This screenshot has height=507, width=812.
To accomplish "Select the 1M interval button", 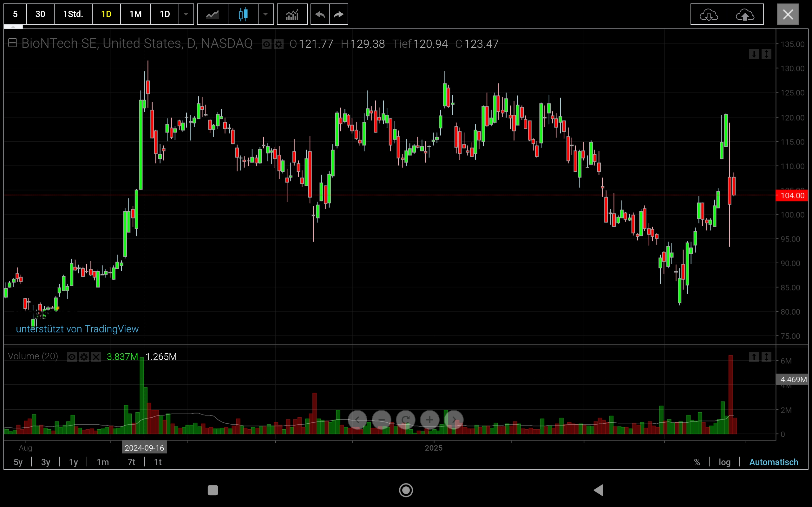I will [x=135, y=15].
